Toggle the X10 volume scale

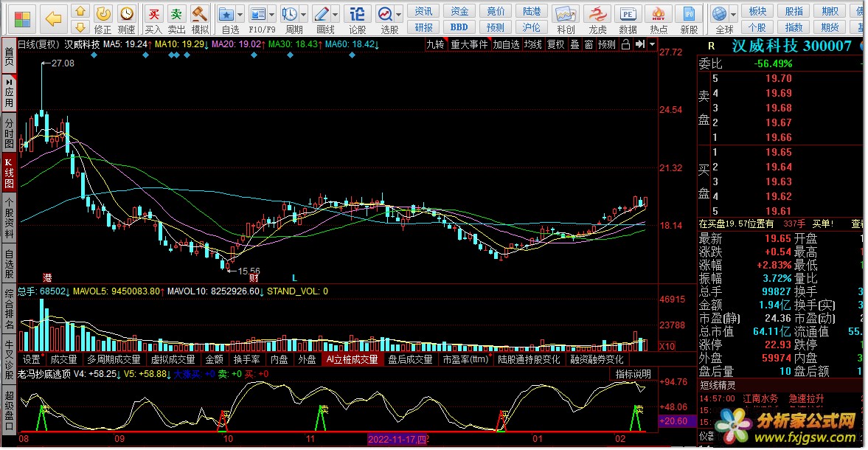click(x=667, y=347)
